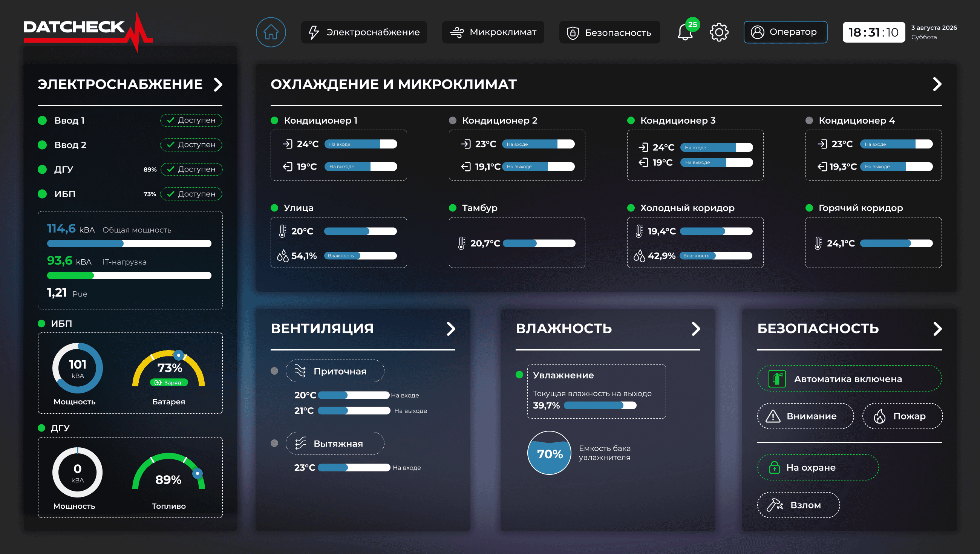Click the 70% humidifier tank indicator

549,453
